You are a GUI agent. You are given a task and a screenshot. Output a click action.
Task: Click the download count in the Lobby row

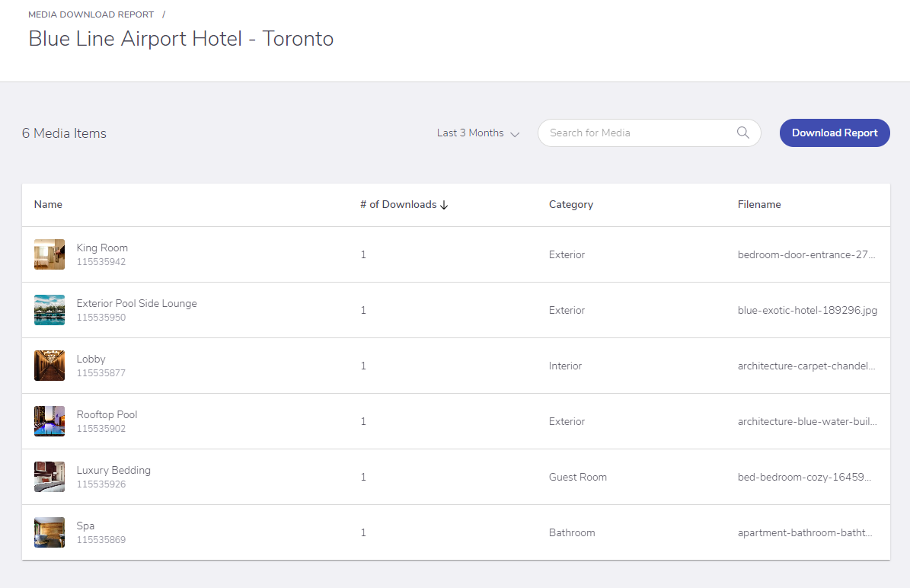[363, 366]
